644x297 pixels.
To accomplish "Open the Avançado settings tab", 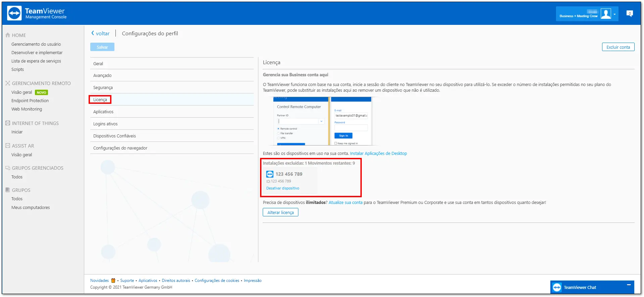I will coord(172,75).
